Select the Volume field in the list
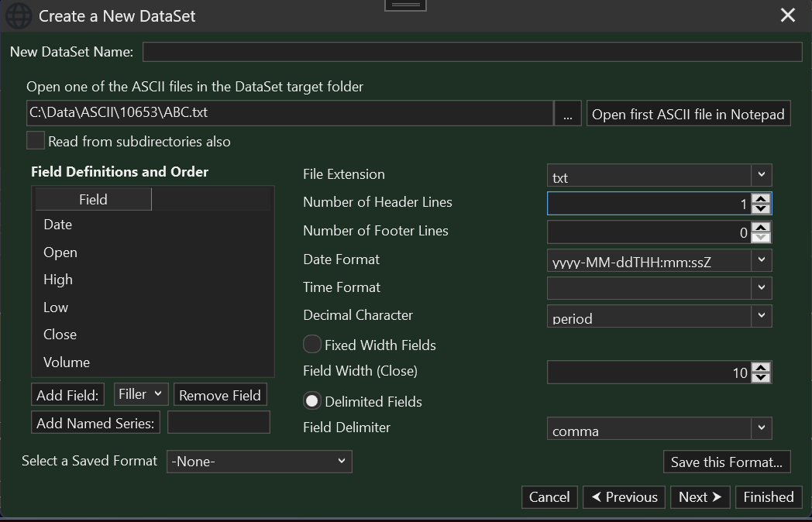The image size is (812, 522). pyautogui.click(x=67, y=362)
